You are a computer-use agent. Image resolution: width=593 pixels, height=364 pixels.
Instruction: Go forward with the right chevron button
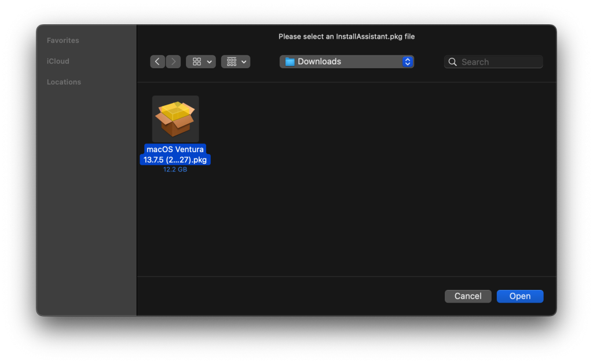point(173,61)
